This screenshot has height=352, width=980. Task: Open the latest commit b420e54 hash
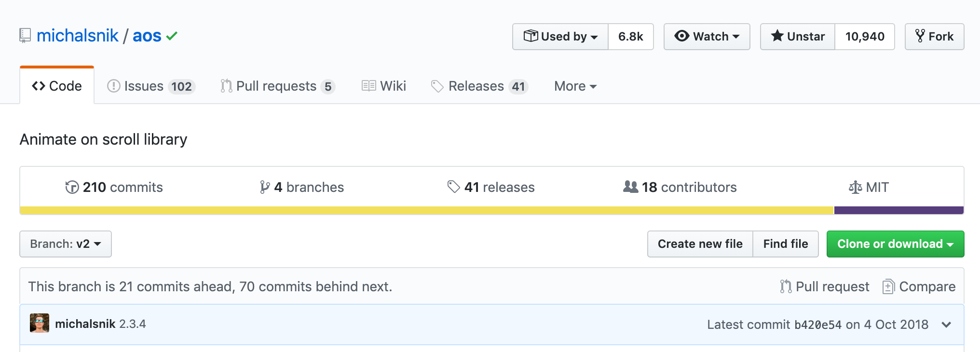click(818, 325)
